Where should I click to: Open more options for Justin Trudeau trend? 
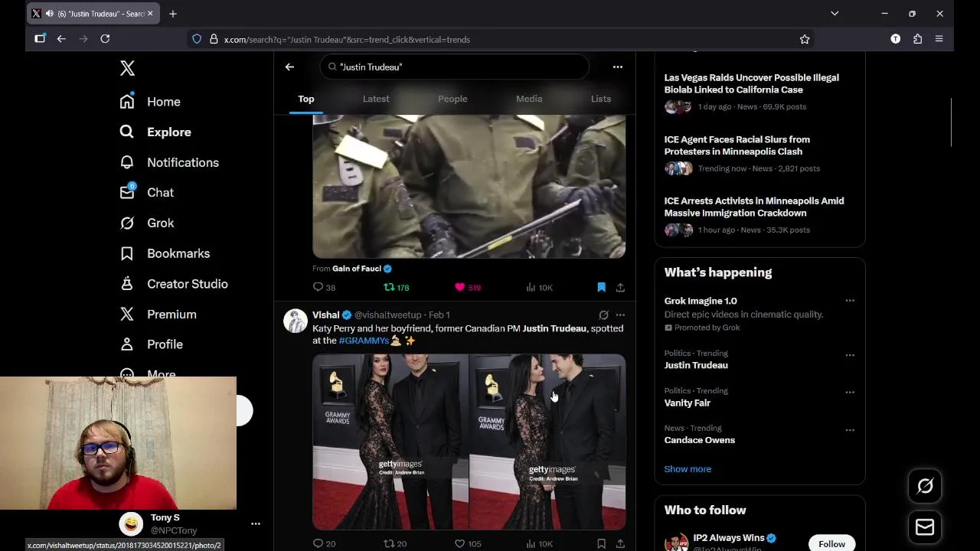[850, 355]
